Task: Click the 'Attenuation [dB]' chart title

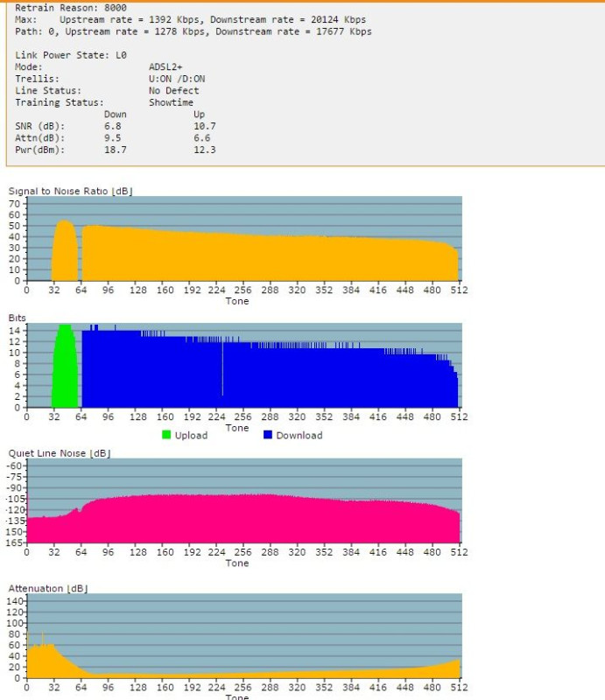Action: click(48, 588)
